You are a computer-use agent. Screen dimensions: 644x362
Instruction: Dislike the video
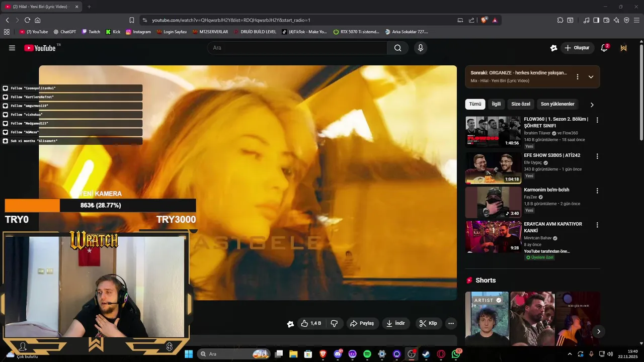tap(334, 323)
